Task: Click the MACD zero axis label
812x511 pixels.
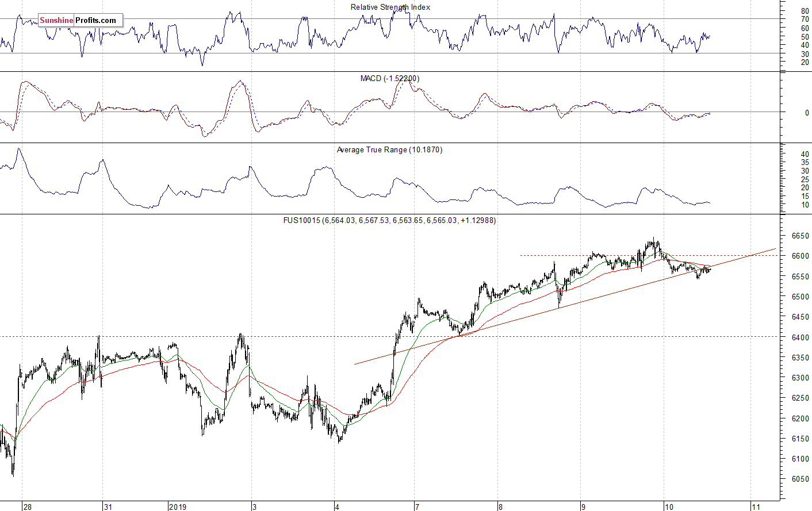Action: [x=807, y=113]
